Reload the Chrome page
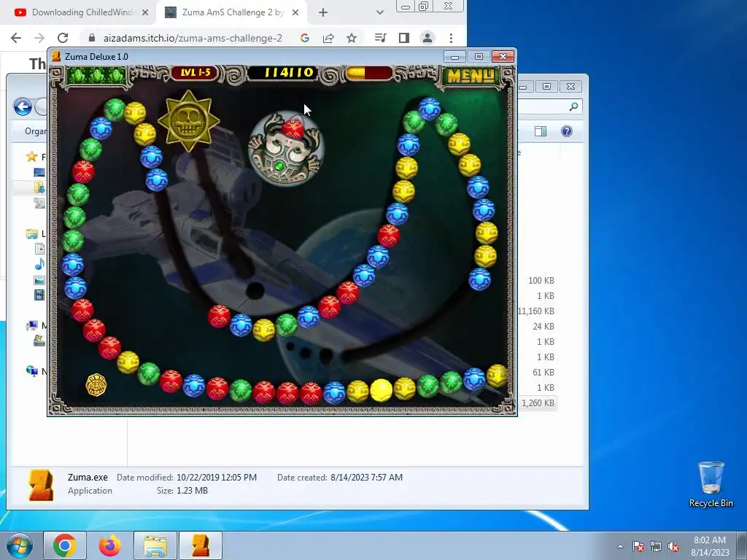The image size is (747, 560). coord(63,38)
